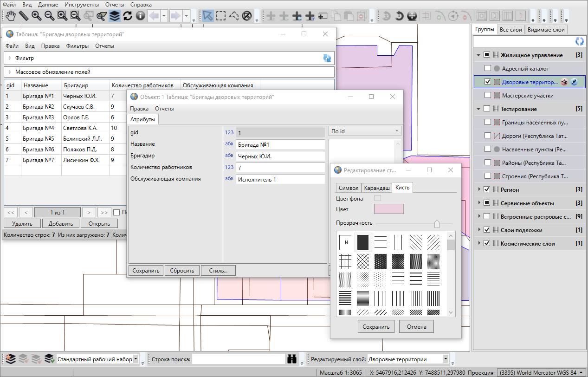
Task: Choose the rectangle selection tool
Action: click(x=221, y=16)
